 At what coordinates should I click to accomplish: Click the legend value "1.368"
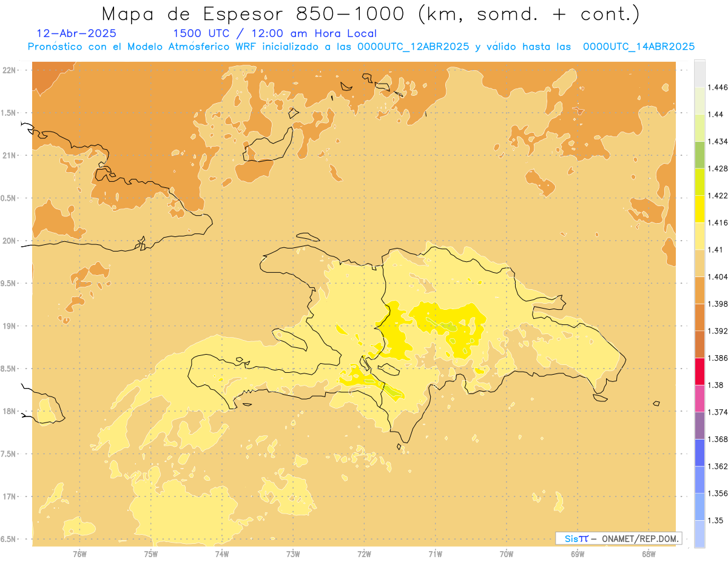point(718,440)
